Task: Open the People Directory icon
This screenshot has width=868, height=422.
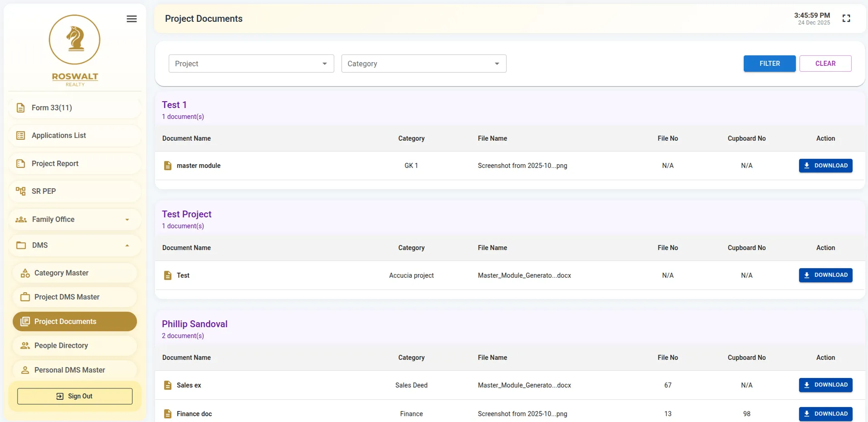Action: 24,345
